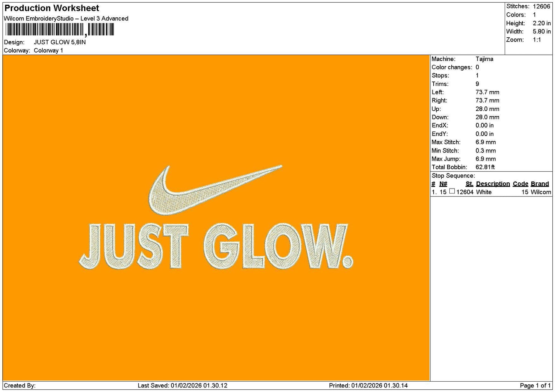Image resolution: width=555 pixels, height=392 pixels.
Task: Click the Trims label
Action: click(x=440, y=84)
